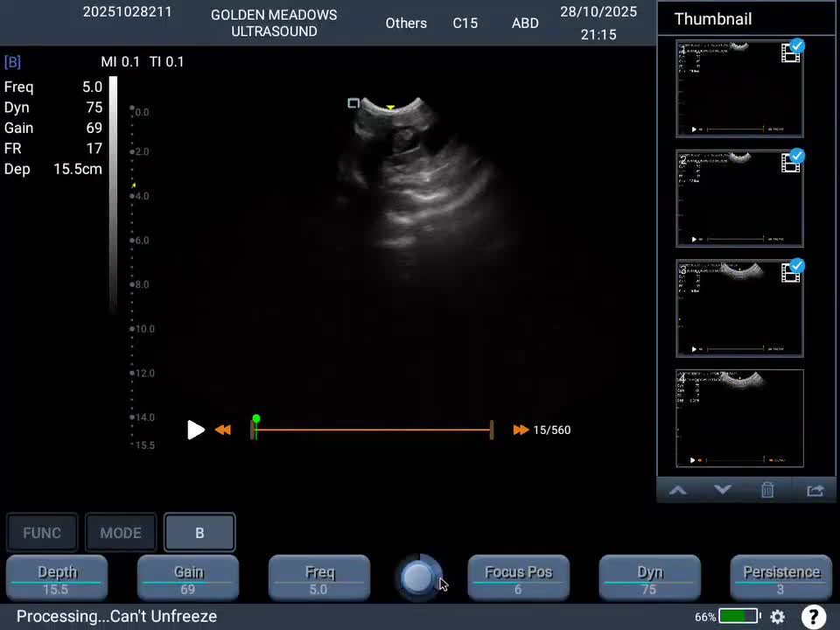Image resolution: width=840 pixels, height=630 pixels.
Task: Uncheck the first thumbnail's checkmark
Action: point(797,46)
